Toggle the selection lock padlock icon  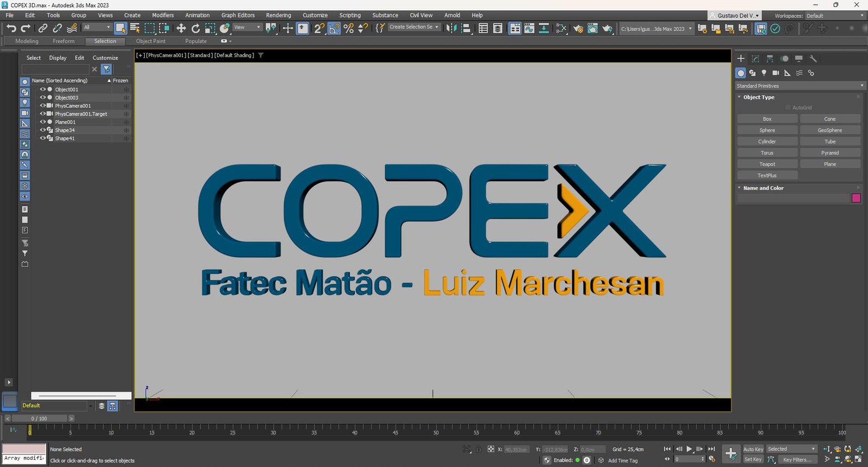coord(478,449)
